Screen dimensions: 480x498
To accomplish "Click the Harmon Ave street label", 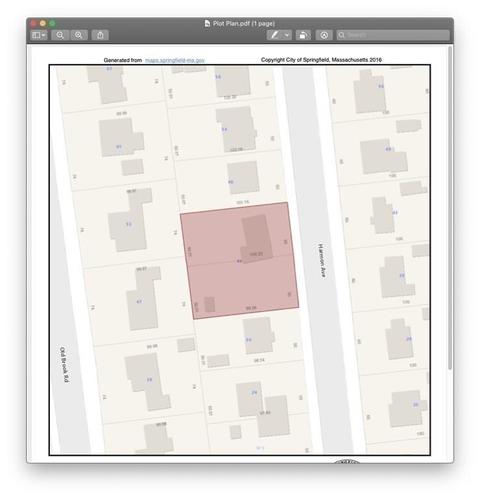I will click(x=322, y=261).
